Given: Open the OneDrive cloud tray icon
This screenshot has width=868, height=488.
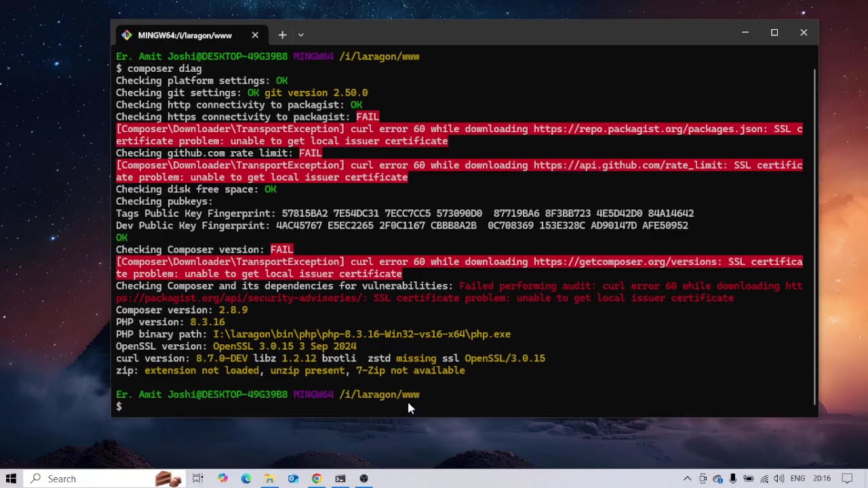Looking at the screenshot, I should pyautogui.click(x=718, y=479).
